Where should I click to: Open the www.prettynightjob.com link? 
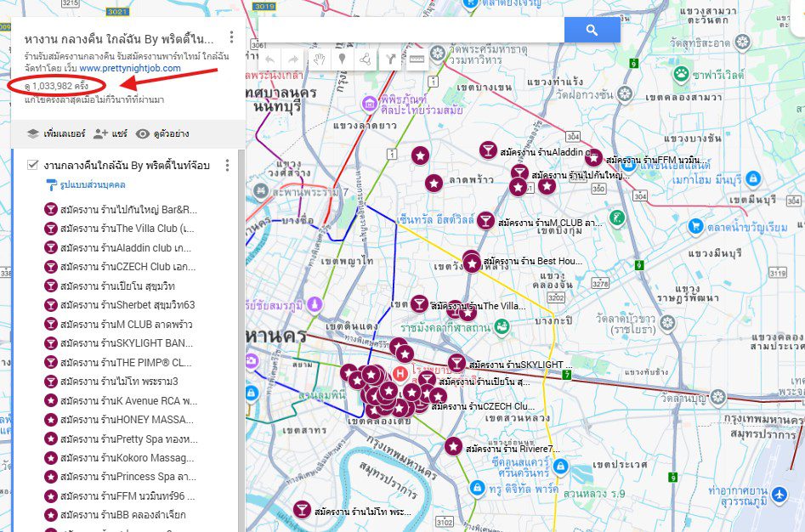coord(130,68)
